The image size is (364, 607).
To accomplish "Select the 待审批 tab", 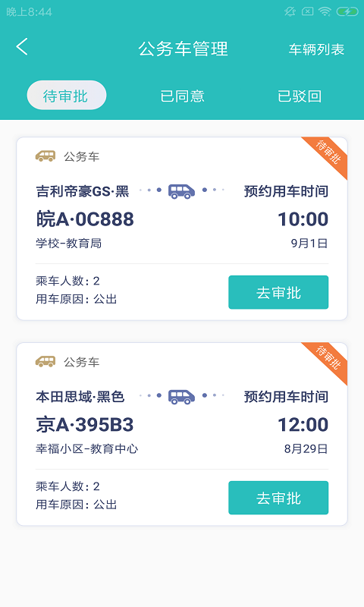I will (x=67, y=96).
